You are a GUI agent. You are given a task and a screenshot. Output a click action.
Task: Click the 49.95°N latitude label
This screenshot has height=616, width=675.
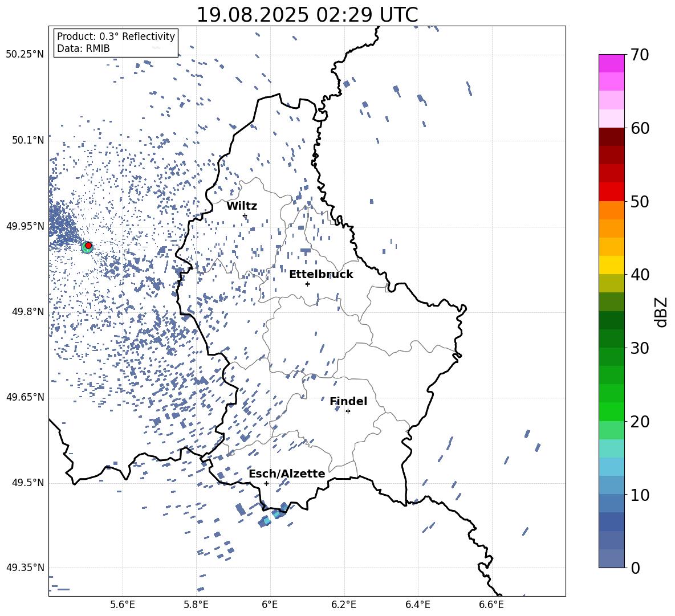click(x=25, y=226)
